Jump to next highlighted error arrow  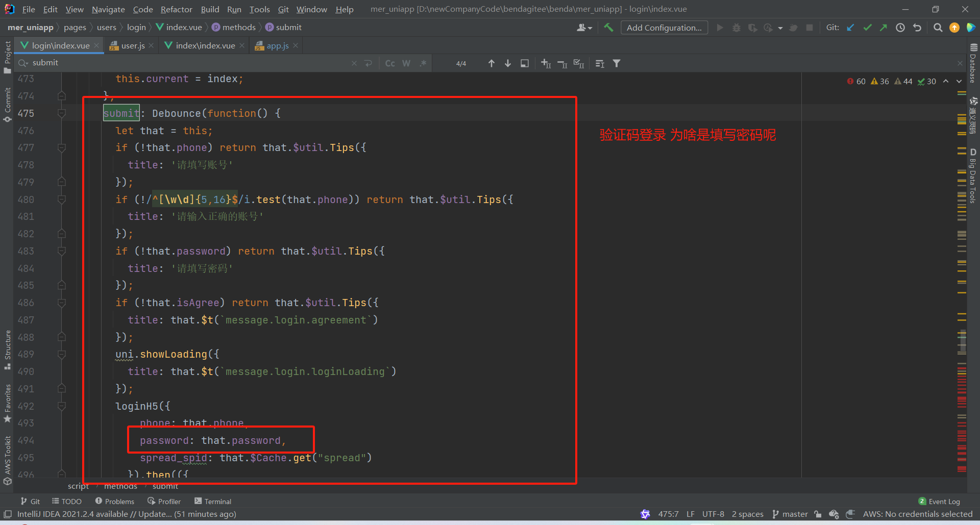pos(959,81)
